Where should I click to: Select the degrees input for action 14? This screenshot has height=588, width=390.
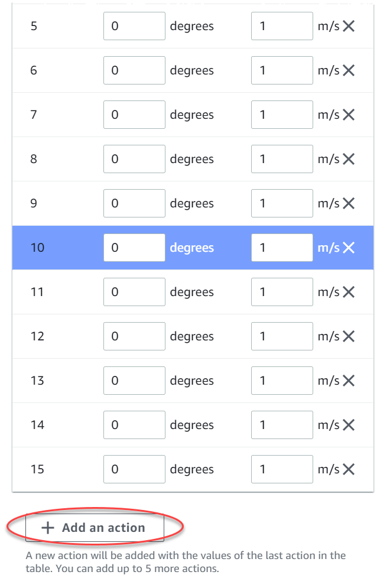pyautogui.click(x=134, y=424)
